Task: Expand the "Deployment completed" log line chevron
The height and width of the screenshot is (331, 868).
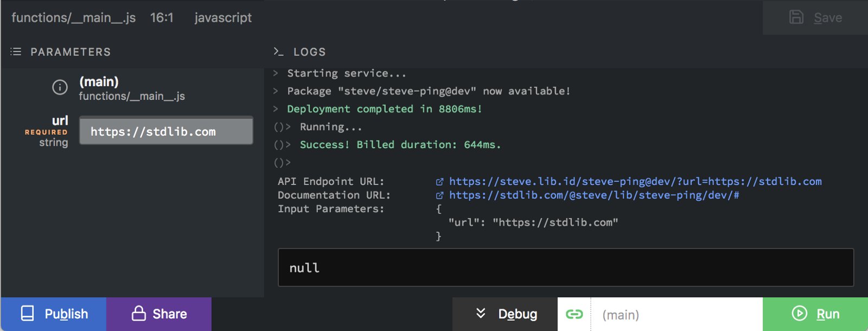Action: coord(276,109)
